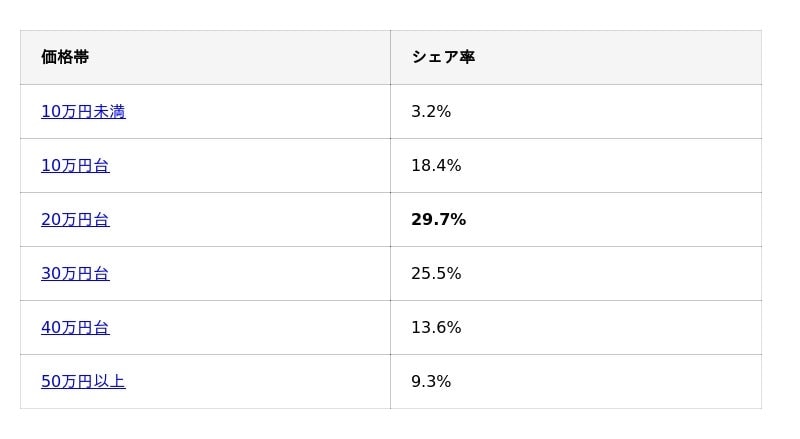Select the 25.5% share cell
800x439 pixels.
coord(436,274)
